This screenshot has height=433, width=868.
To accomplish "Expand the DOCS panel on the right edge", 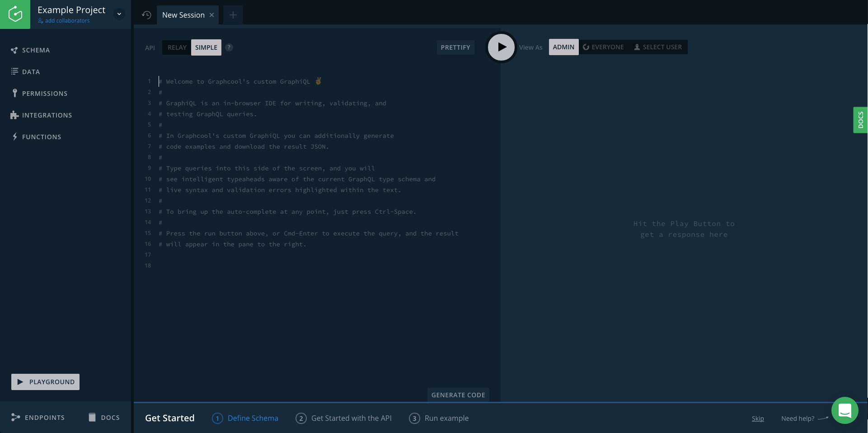I will point(861,120).
